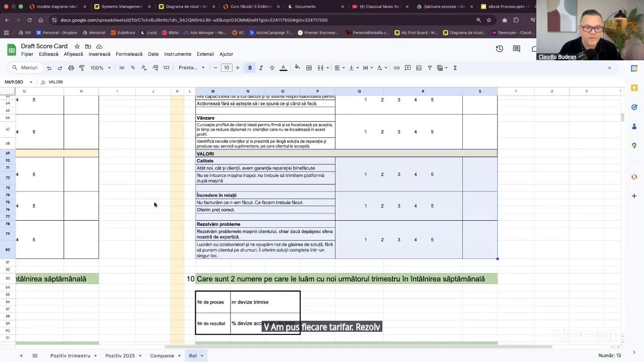Screen dimensions: 644x362
Task: Open the Fișier menu
Action: [x=27, y=54]
